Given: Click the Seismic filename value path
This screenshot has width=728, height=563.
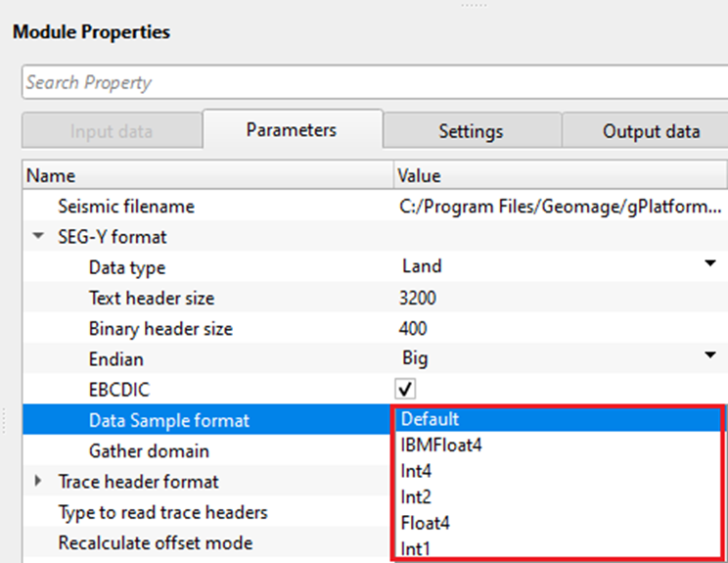Looking at the screenshot, I should pos(562,207).
